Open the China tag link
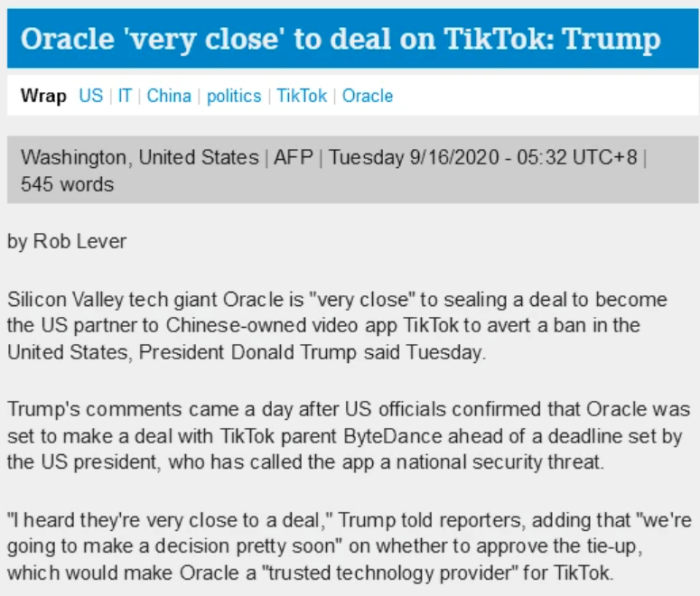 [169, 96]
